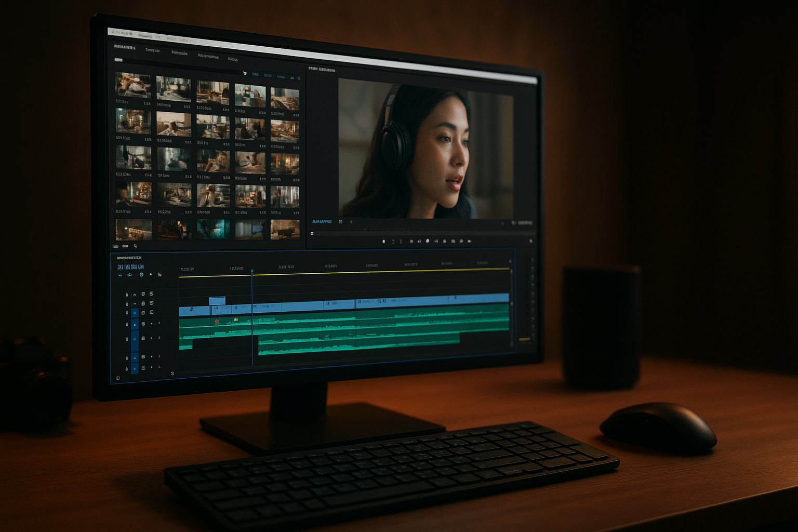Click the blue sequence name label above timeline toolbar
Image resolution: width=798 pixels, height=532 pixels.
[130, 267]
